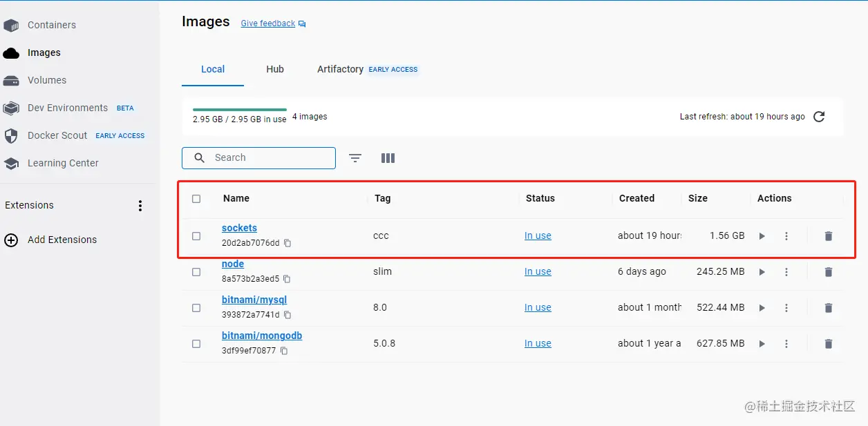Copy the bitnami/mysql image ID

[x=287, y=315]
